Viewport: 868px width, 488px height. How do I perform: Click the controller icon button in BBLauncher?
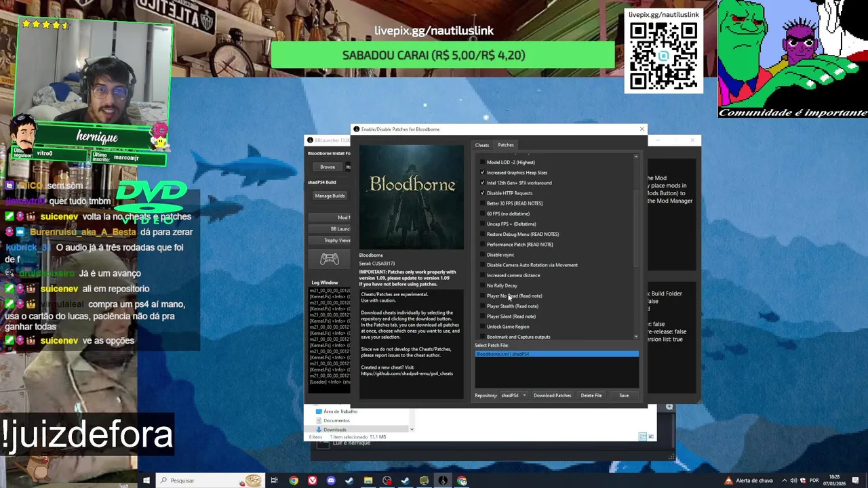click(x=329, y=259)
